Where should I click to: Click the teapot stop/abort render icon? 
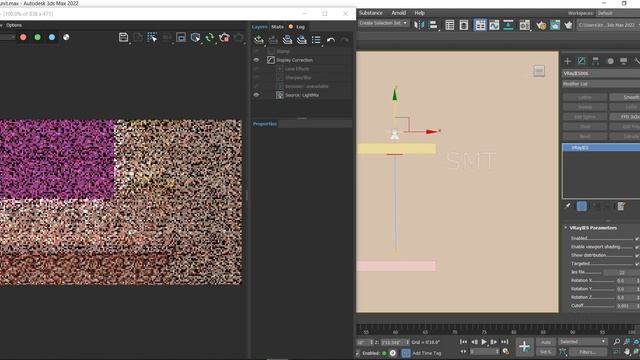click(x=224, y=38)
